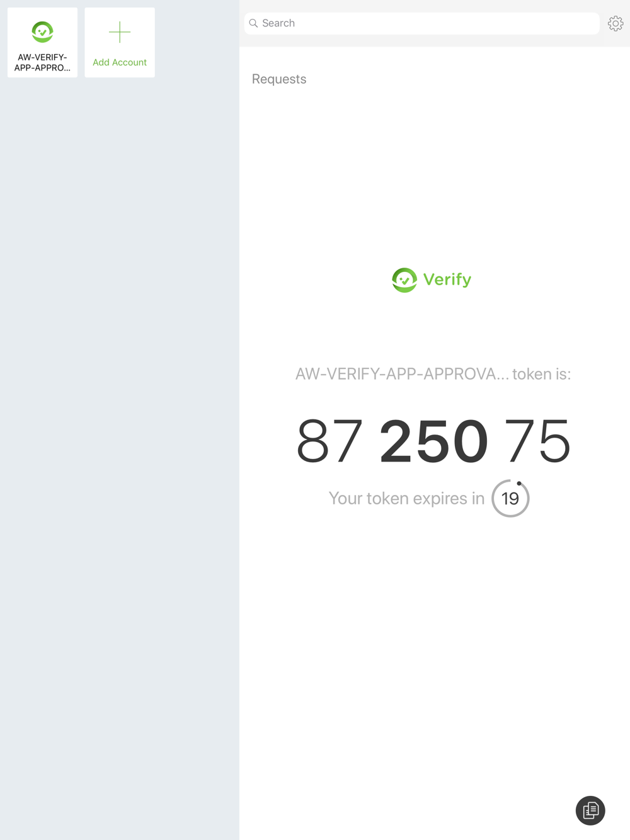Click the green plus icon to add account

(x=120, y=32)
